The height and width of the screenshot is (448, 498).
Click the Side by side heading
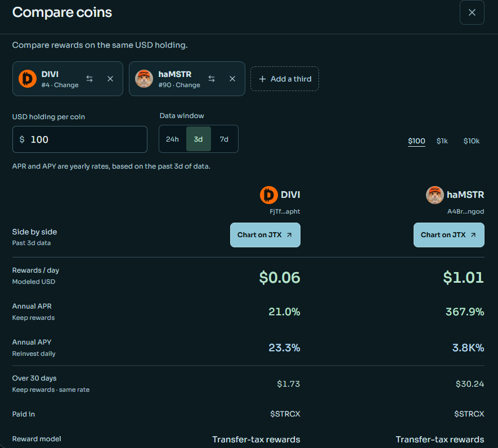coord(35,232)
